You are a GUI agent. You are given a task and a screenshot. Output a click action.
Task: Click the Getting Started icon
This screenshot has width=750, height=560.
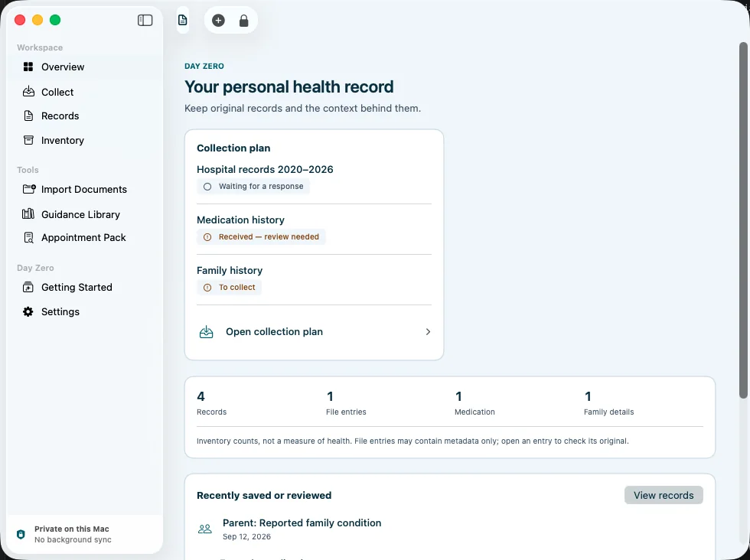(28, 287)
